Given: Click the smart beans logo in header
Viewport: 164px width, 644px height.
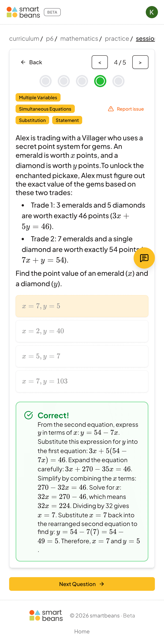Looking at the screenshot, I should pos(23,12).
